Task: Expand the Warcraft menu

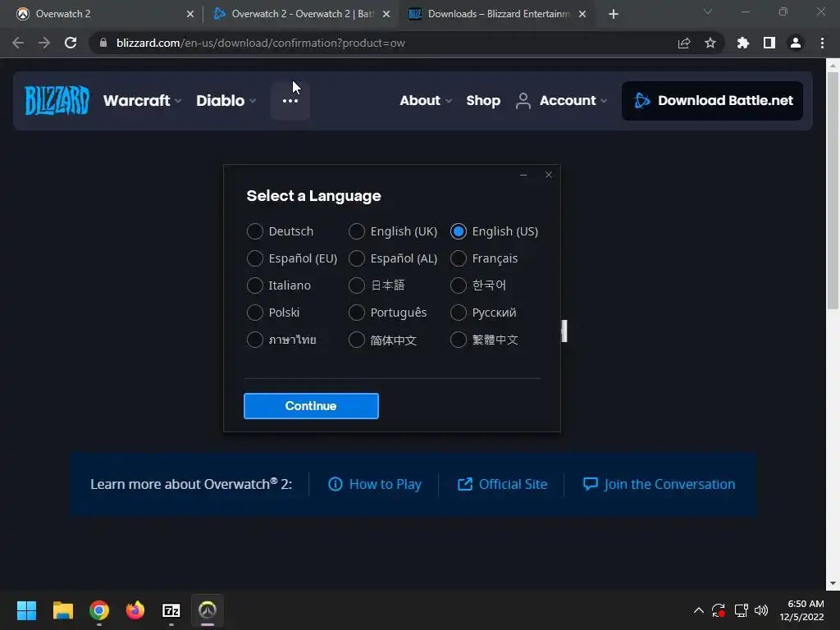Action: click(143, 101)
